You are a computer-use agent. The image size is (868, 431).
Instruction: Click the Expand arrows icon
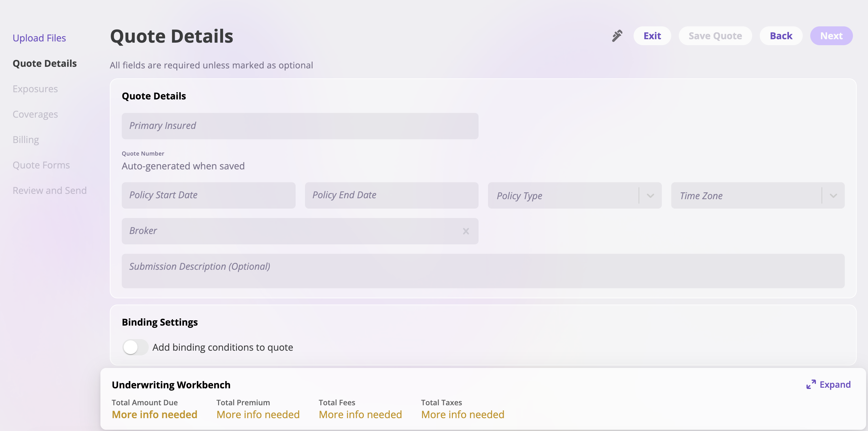tap(811, 384)
